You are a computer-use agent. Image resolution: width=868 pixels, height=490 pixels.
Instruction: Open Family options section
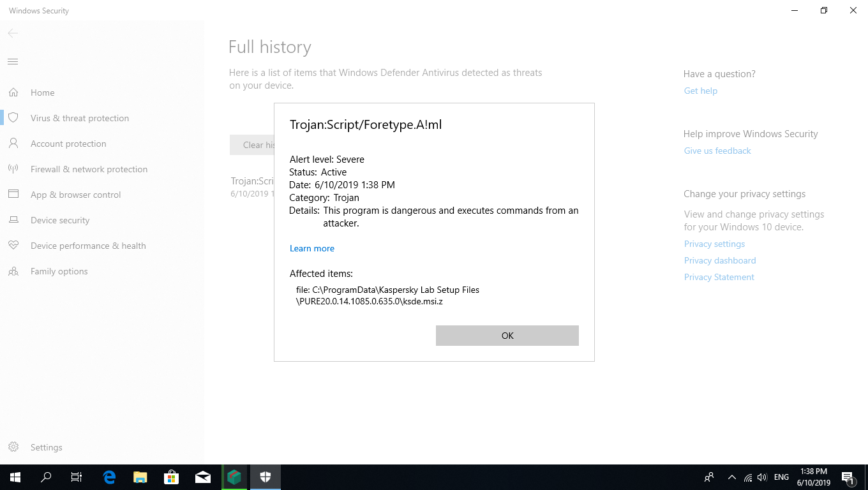[x=59, y=271]
